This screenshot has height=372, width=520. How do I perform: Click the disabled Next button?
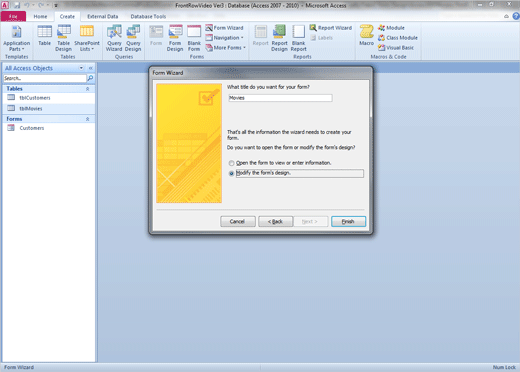pos(310,221)
